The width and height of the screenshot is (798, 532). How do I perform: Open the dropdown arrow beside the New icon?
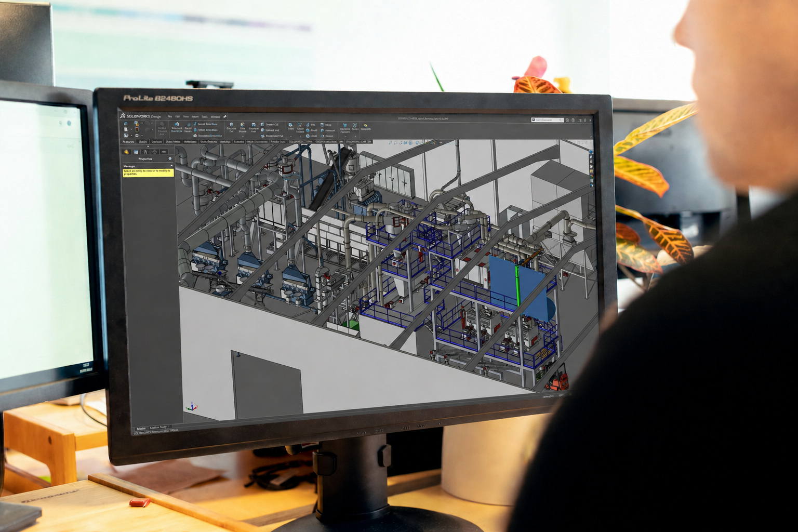[x=131, y=129]
